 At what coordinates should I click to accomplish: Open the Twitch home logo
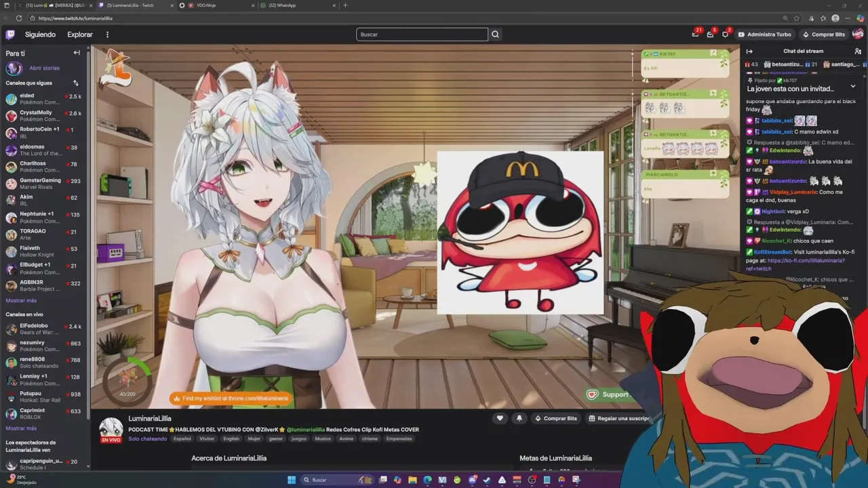tap(10, 35)
